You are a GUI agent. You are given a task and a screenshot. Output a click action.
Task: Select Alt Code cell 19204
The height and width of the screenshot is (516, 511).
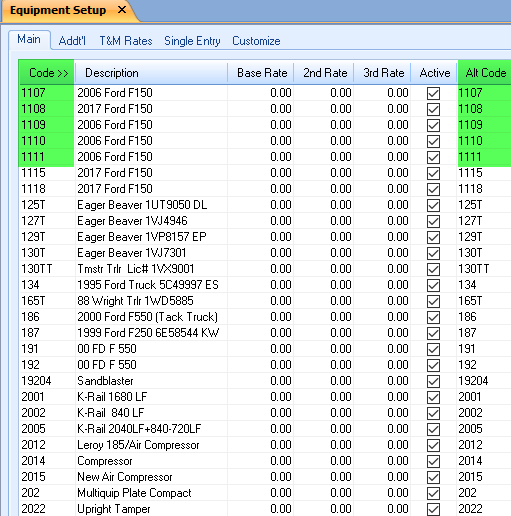click(484, 381)
